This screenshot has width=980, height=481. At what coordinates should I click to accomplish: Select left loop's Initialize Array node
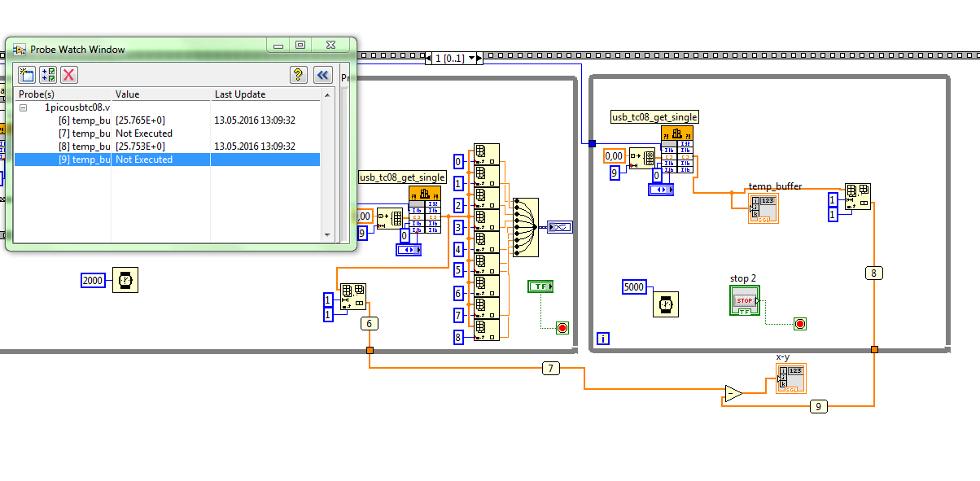click(x=389, y=217)
